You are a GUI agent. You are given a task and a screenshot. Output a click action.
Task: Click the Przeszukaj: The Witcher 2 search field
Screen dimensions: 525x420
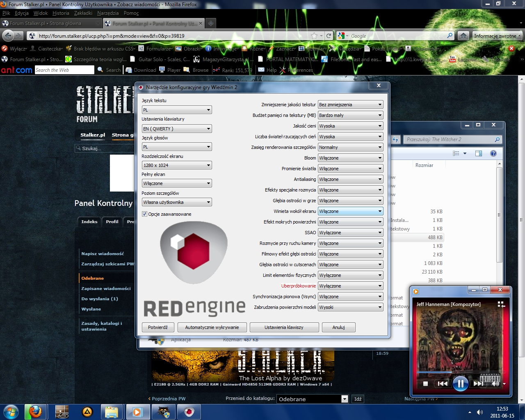pos(449,139)
